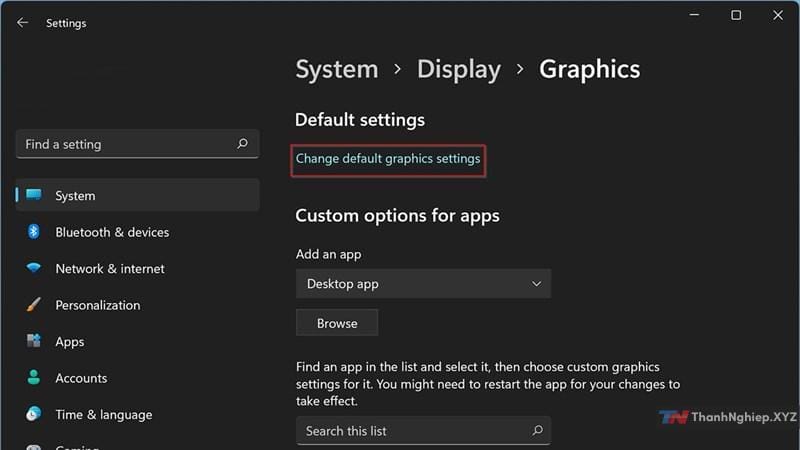Image resolution: width=800 pixels, height=450 pixels.
Task: Click the System monitor icon in sidebar
Action: tap(34, 195)
